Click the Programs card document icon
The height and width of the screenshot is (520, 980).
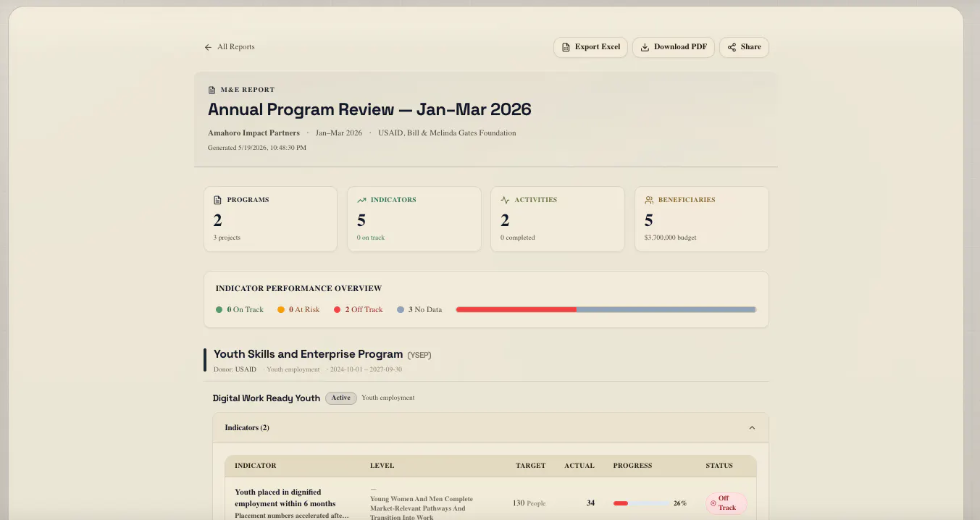pos(217,200)
